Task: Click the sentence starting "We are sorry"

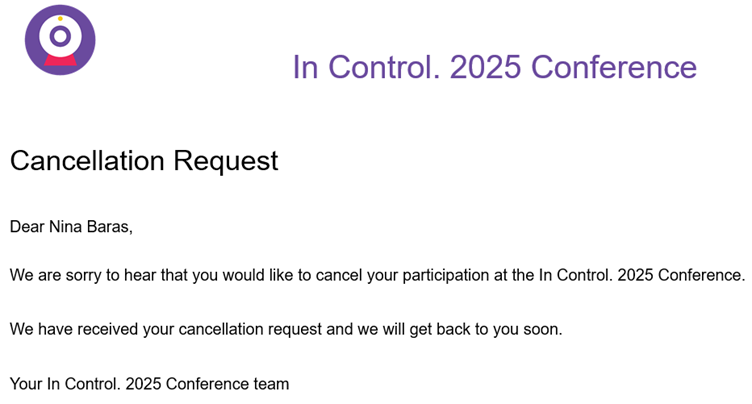Action: [377, 275]
